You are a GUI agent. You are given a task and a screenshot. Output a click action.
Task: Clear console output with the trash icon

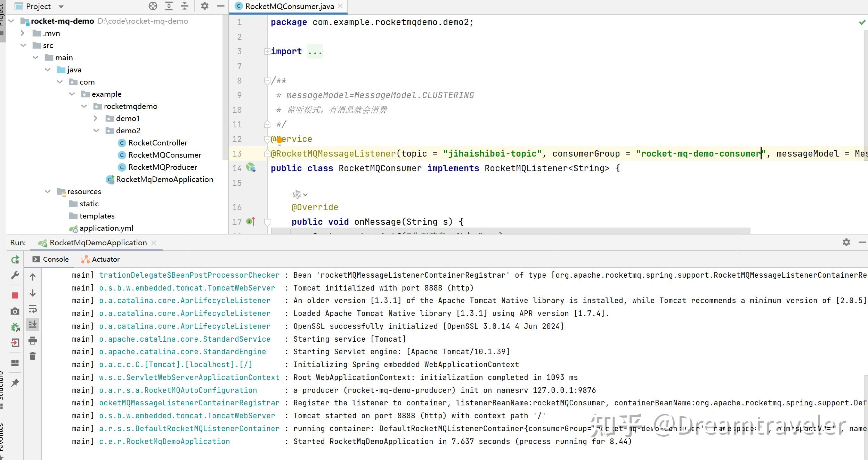pyautogui.click(x=33, y=356)
